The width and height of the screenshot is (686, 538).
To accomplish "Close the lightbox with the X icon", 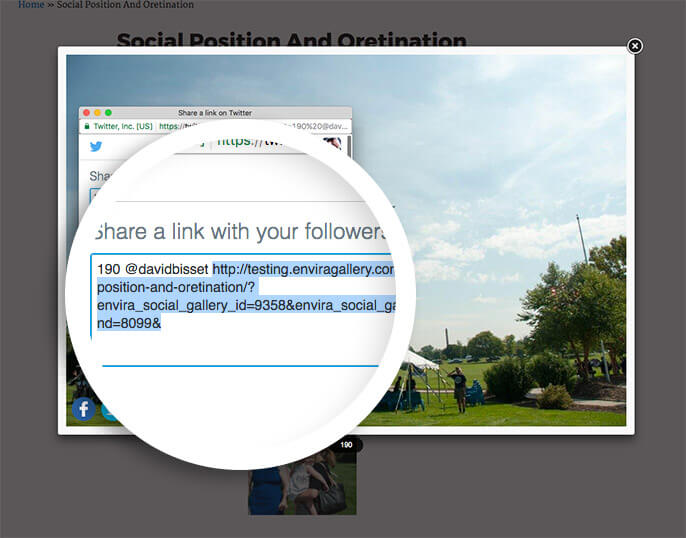I will pos(634,46).
